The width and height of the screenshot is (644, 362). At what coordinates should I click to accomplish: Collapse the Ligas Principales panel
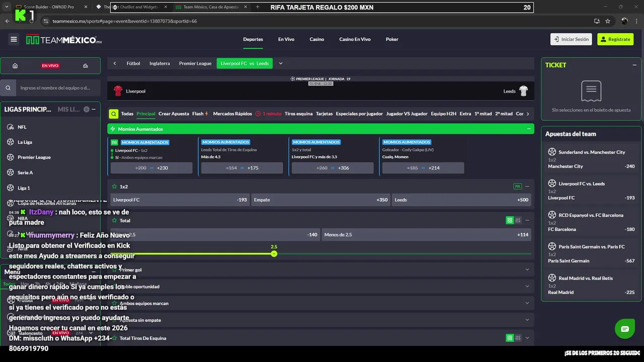tap(94, 109)
